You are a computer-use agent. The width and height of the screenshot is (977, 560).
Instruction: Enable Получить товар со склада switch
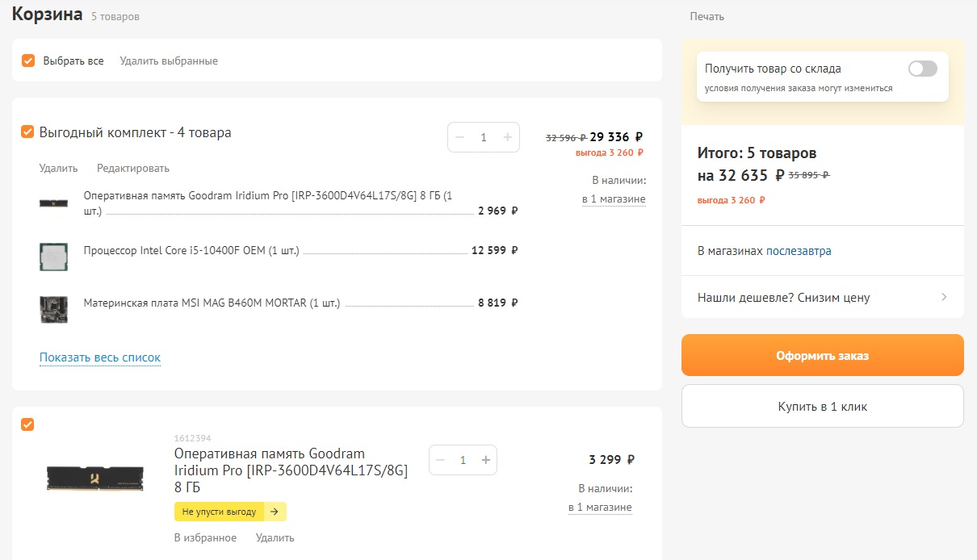922,69
